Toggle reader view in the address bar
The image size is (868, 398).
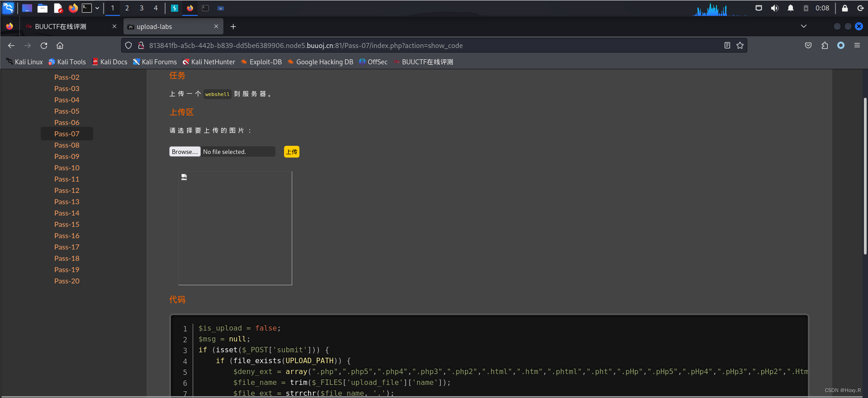click(x=727, y=45)
